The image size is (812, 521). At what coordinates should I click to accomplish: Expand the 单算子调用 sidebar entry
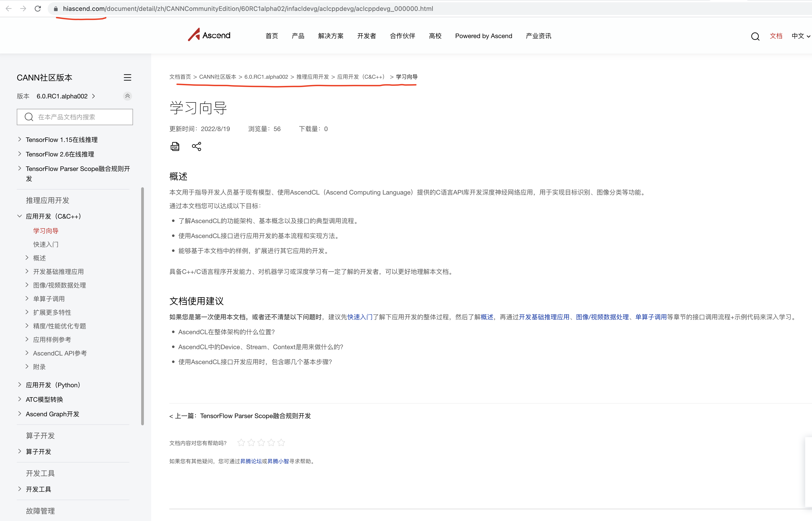[x=27, y=298]
